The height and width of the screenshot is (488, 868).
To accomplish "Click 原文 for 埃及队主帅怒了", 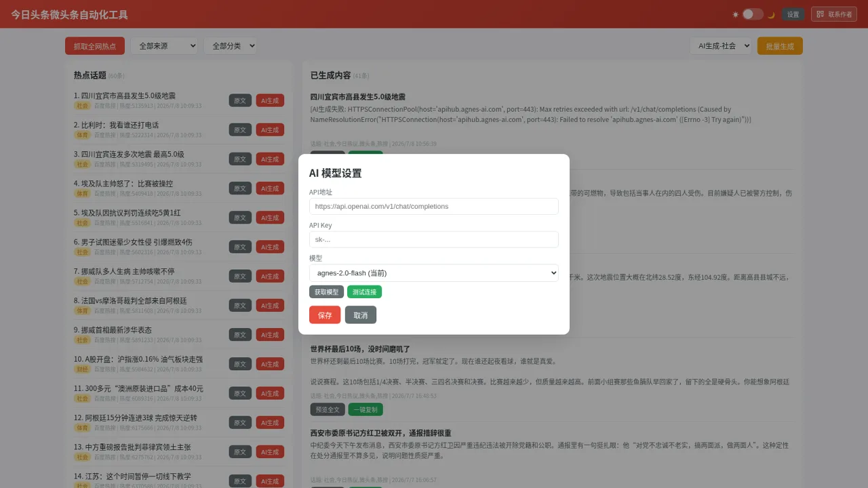I will pyautogui.click(x=240, y=188).
